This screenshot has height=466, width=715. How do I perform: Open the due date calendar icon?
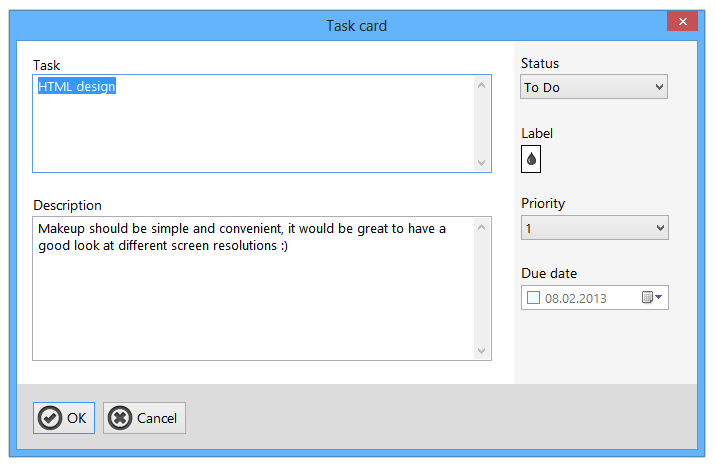click(647, 297)
